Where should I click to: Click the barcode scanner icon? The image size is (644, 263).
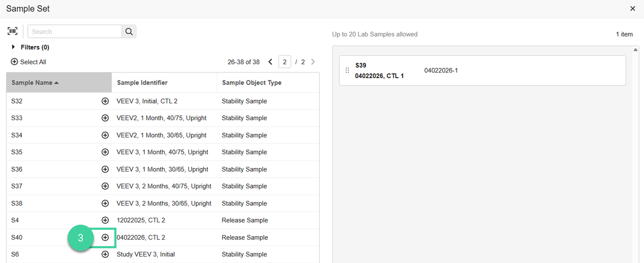[12, 31]
